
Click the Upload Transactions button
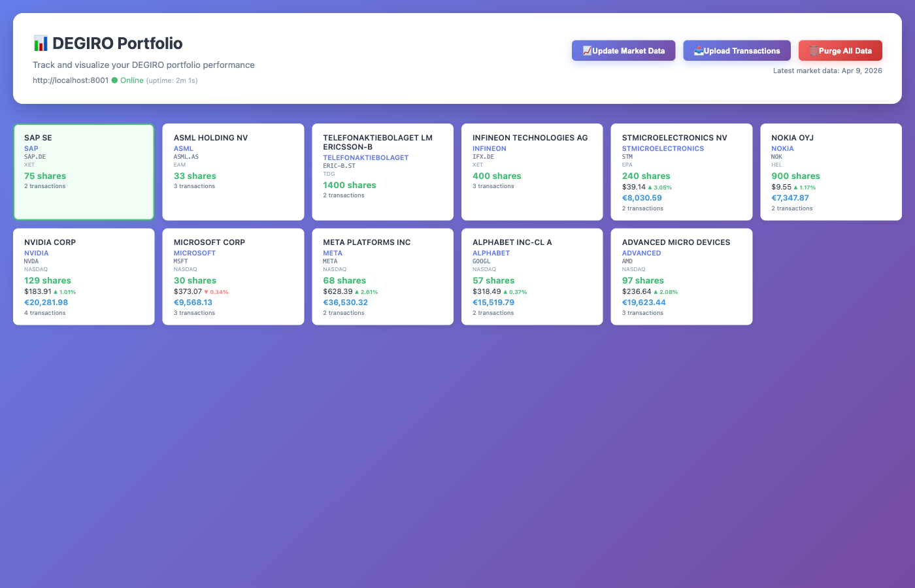pos(737,50)
